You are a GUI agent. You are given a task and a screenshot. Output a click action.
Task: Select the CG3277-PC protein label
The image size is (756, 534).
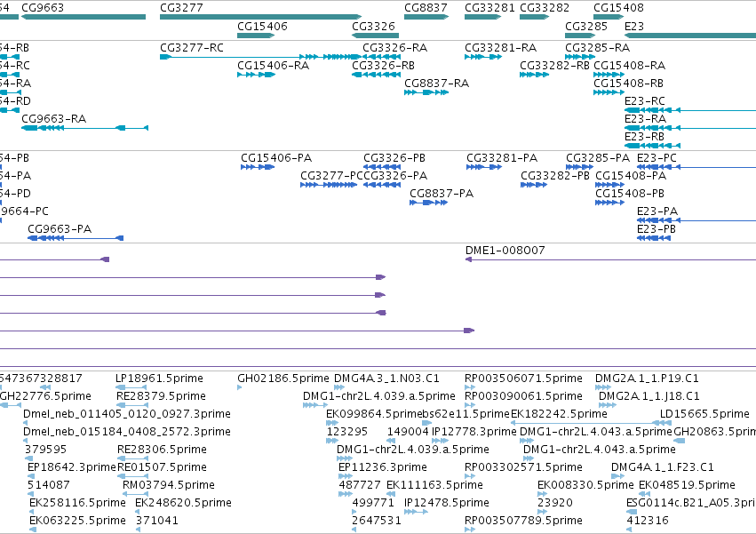pos(331,176)
